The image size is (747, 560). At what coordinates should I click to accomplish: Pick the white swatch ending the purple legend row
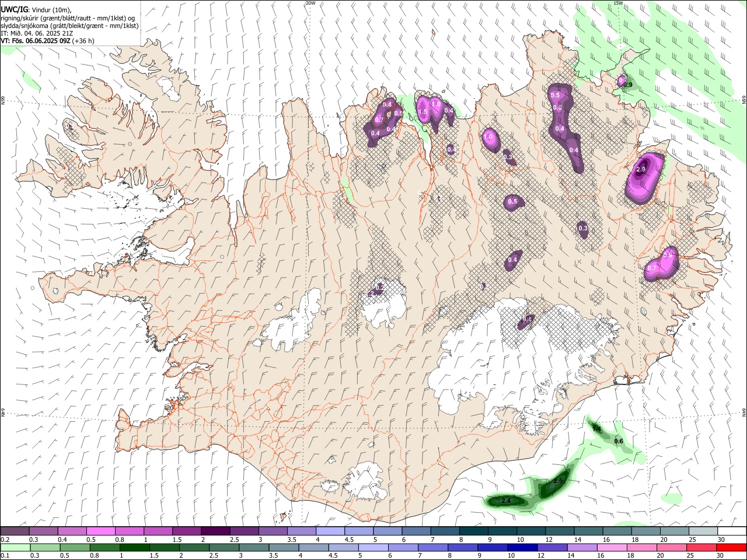coord(732,531)
